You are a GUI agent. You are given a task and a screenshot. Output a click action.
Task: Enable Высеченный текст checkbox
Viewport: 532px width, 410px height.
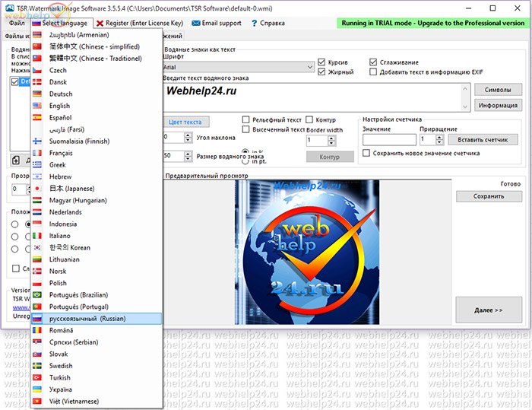point(245,129)
